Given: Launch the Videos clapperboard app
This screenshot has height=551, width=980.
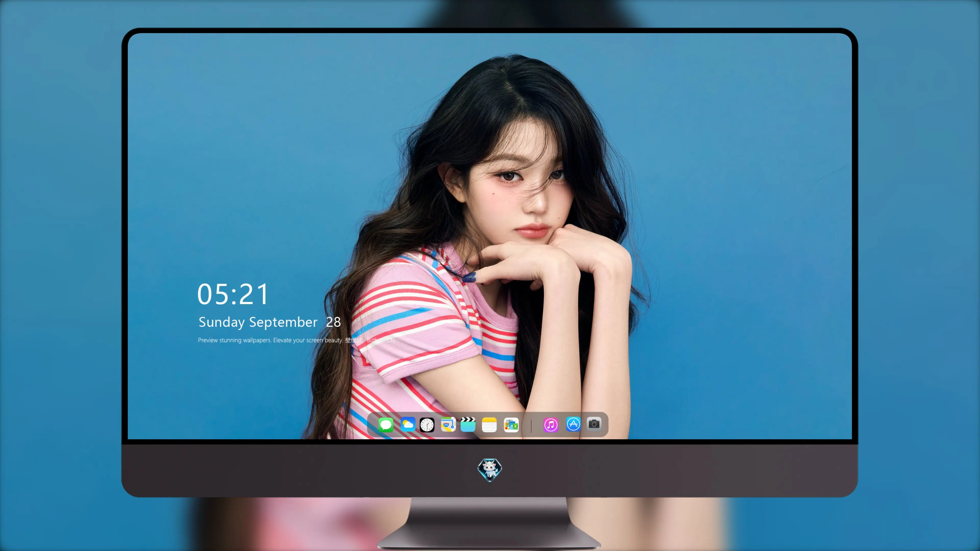Looking at the screenshot, I should [468, 424].
